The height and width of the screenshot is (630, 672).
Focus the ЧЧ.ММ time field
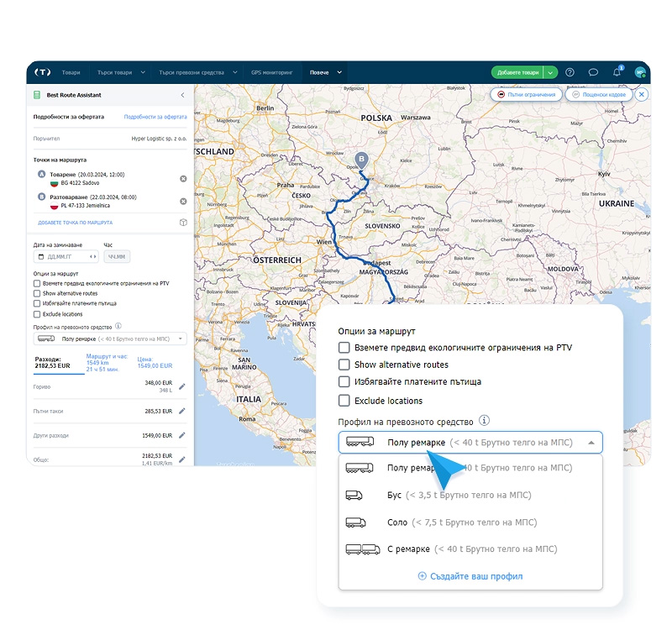pos(117,257)
